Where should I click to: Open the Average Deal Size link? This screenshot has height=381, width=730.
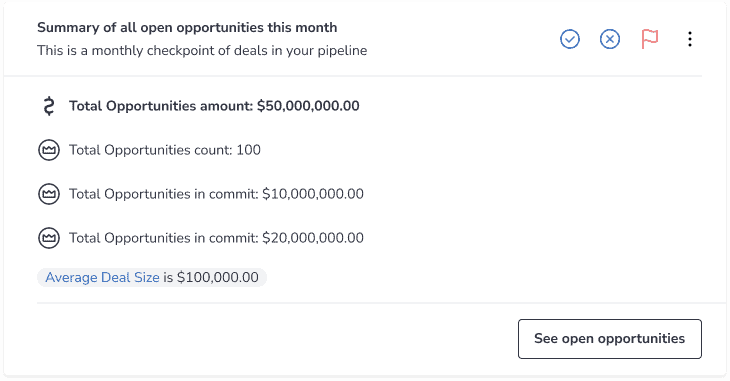102,278
